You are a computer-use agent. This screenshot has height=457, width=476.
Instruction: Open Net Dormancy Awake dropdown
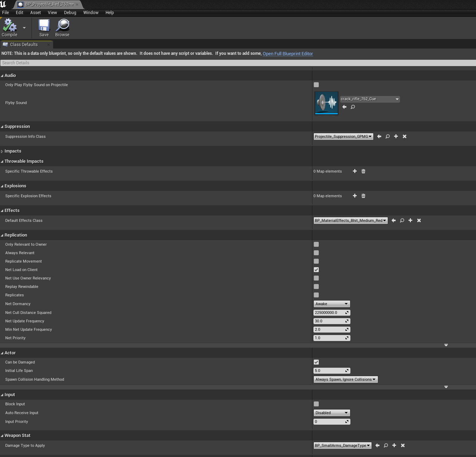point(332,304)
